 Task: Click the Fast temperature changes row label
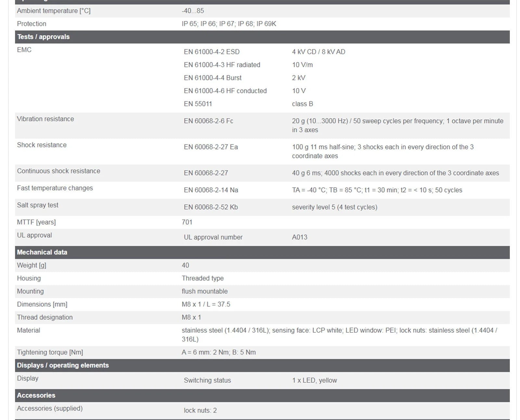55,188
